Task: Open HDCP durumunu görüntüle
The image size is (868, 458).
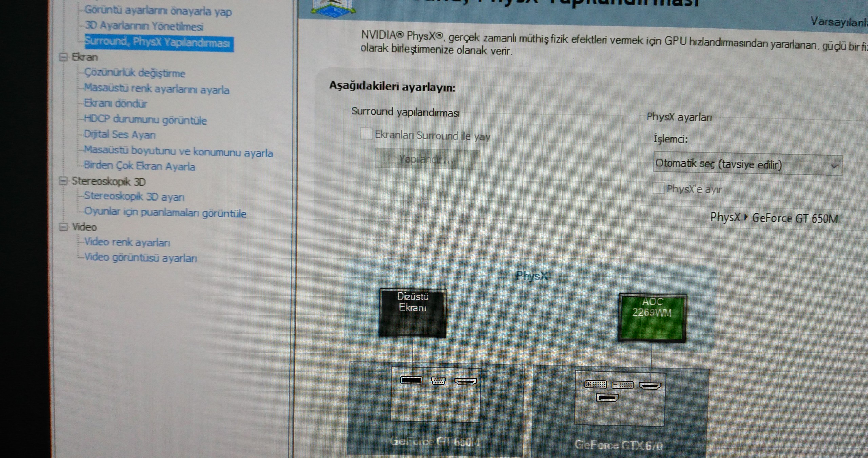Action: [145, 119]
